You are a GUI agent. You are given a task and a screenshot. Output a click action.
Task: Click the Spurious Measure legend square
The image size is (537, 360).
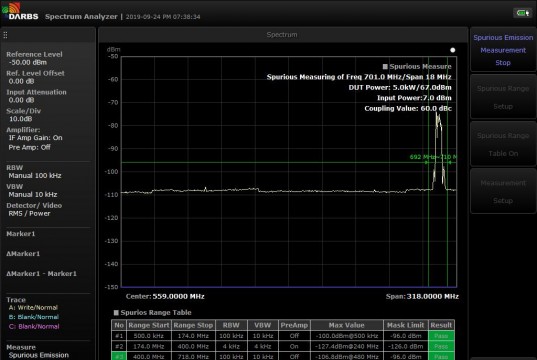(385, 66)
